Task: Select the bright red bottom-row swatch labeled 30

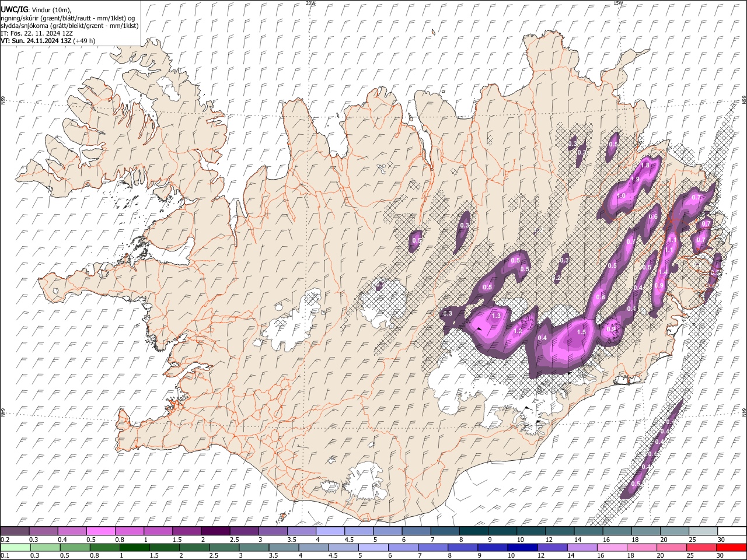Action: pos(731,547)
